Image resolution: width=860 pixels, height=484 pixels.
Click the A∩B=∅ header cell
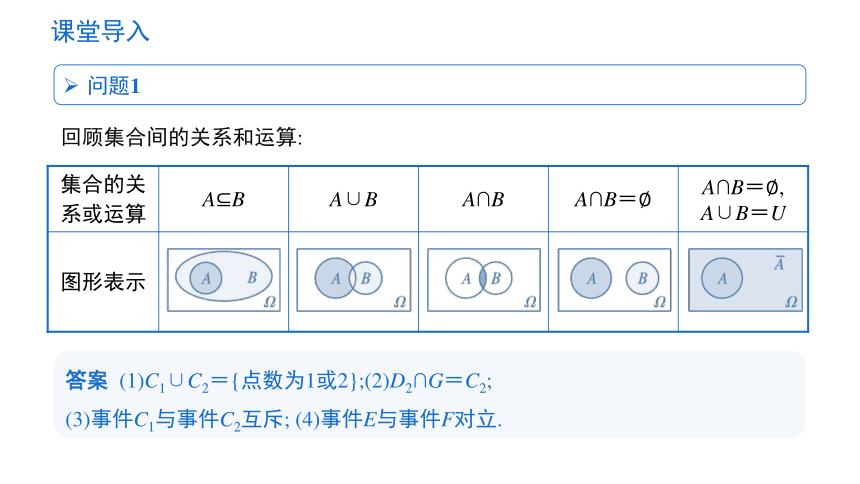pos(613,199)
